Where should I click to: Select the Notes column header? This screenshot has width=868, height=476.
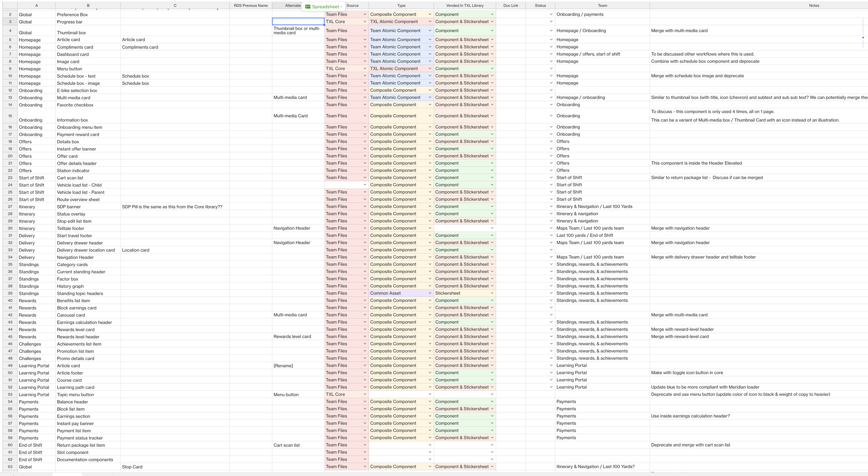(x=759, y=6)
